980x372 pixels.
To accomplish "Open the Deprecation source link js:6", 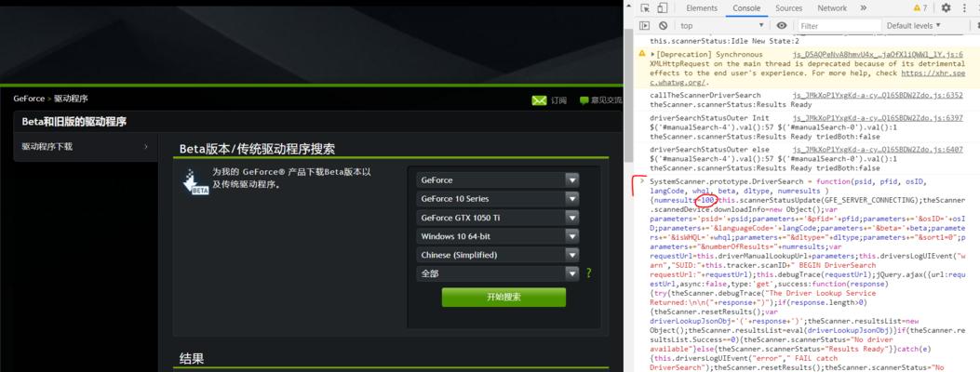I will pos(879,54).
